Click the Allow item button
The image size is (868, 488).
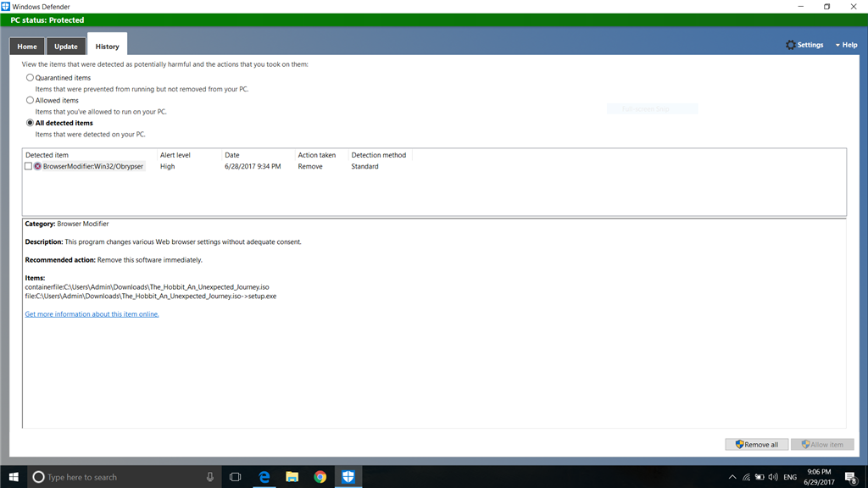point(822,444)
